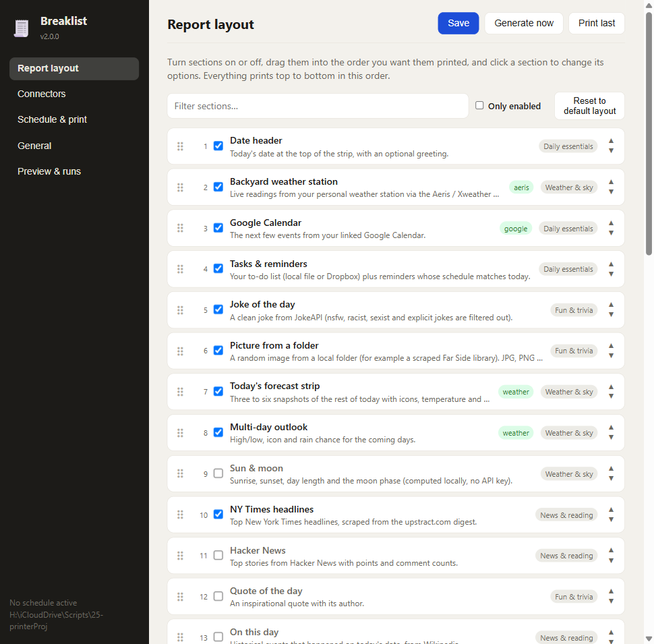Grab the drag handle for Hacker News

180,556
